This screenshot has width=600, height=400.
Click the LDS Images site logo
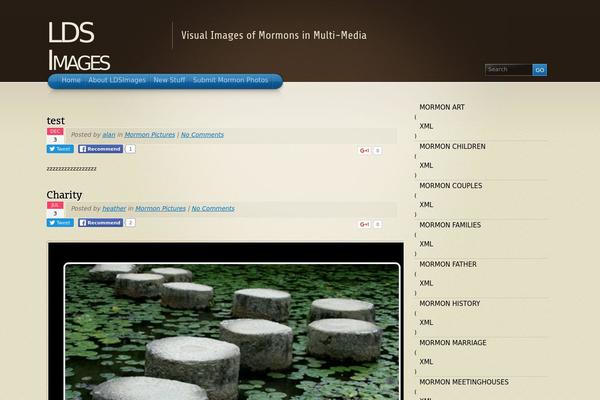click(x=79, y=46)
